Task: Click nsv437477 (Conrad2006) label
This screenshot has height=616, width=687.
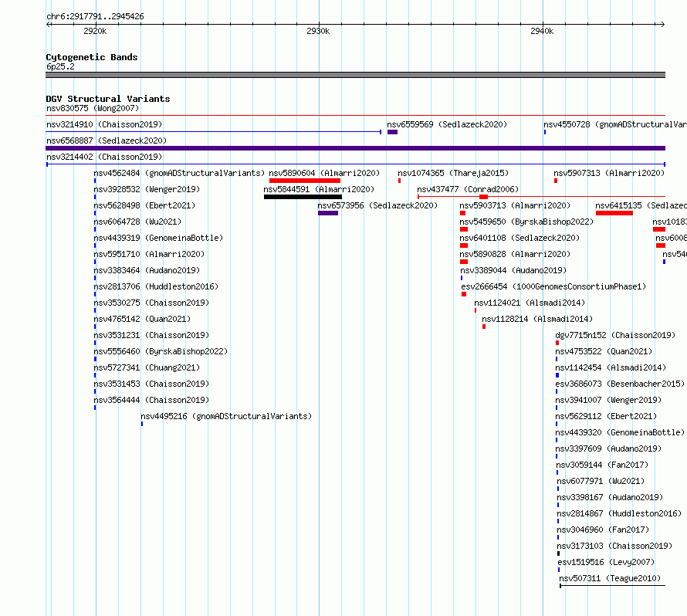Action: click(468, 189)
